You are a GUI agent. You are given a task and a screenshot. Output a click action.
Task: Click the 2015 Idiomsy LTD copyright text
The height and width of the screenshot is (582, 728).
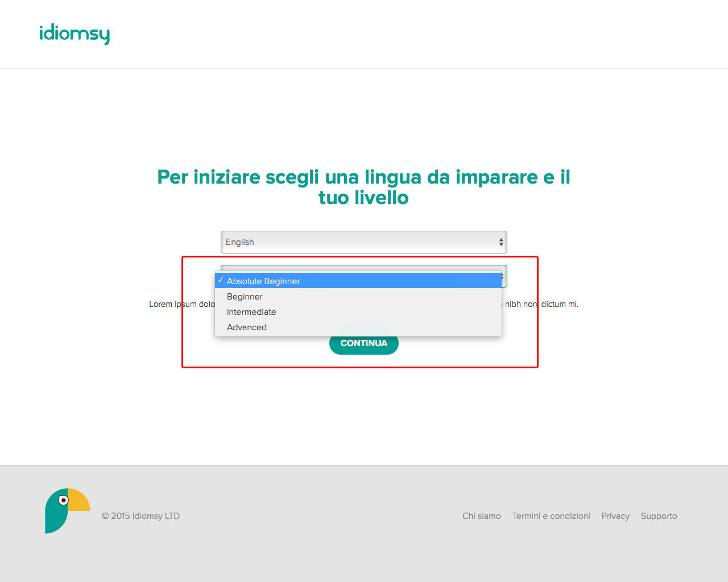(140, 516)
